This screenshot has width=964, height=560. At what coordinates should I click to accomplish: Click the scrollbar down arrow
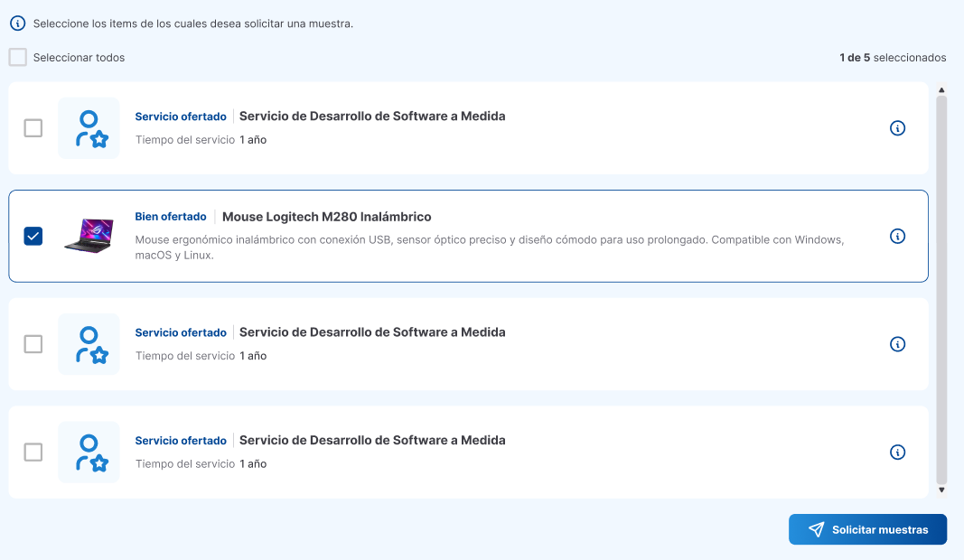point(941,489)
